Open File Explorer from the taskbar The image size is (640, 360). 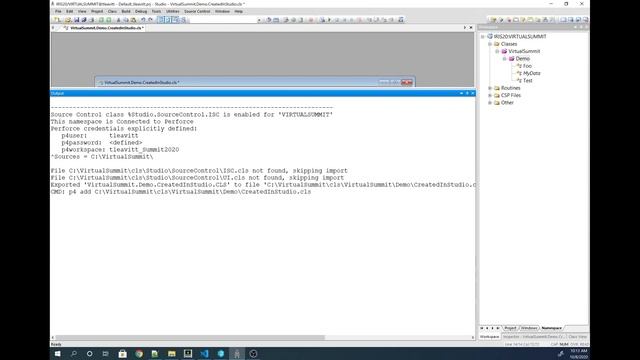click(x=172, y=354)
